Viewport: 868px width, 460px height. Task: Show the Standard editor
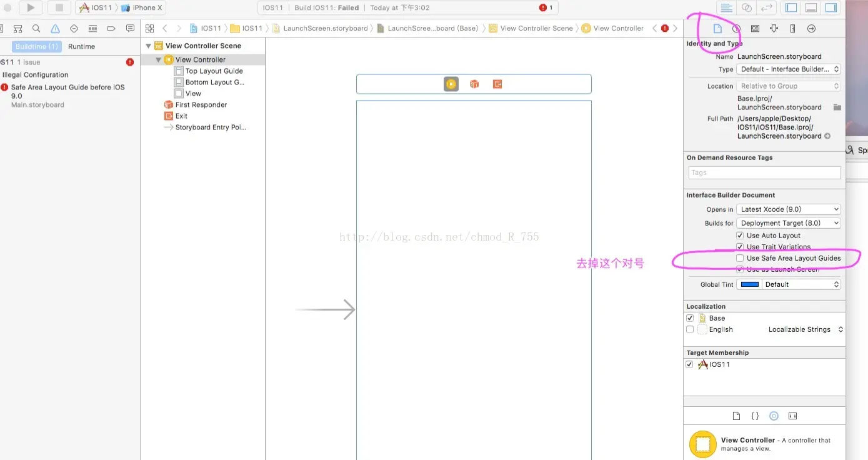click(726, 7)
